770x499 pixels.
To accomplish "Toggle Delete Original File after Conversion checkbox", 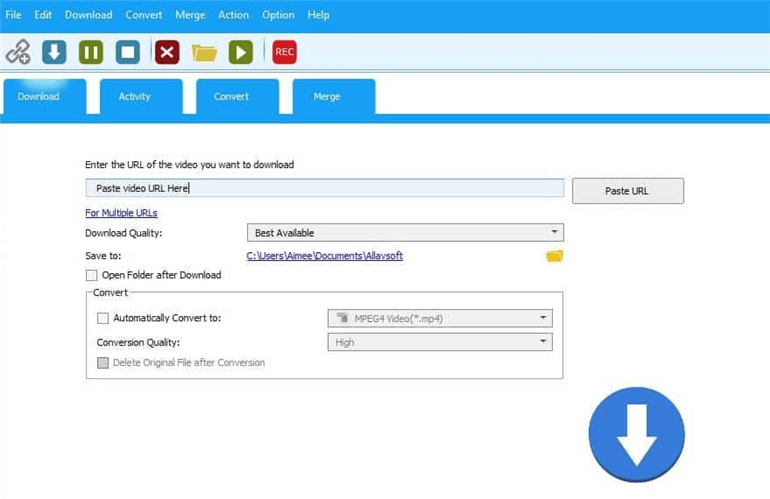I will [103, 363].
